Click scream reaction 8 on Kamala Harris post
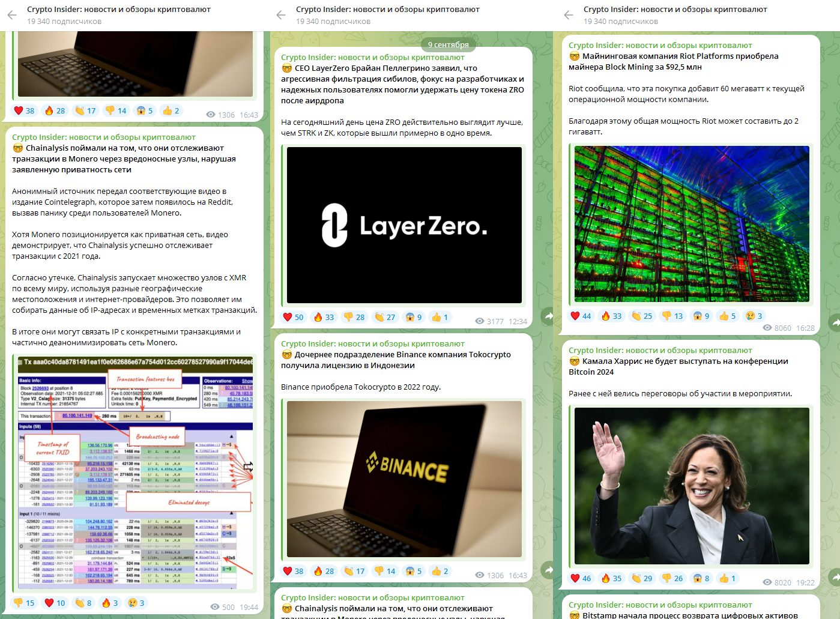This screenshot has height=619, width=840. (x=702, y=578)
